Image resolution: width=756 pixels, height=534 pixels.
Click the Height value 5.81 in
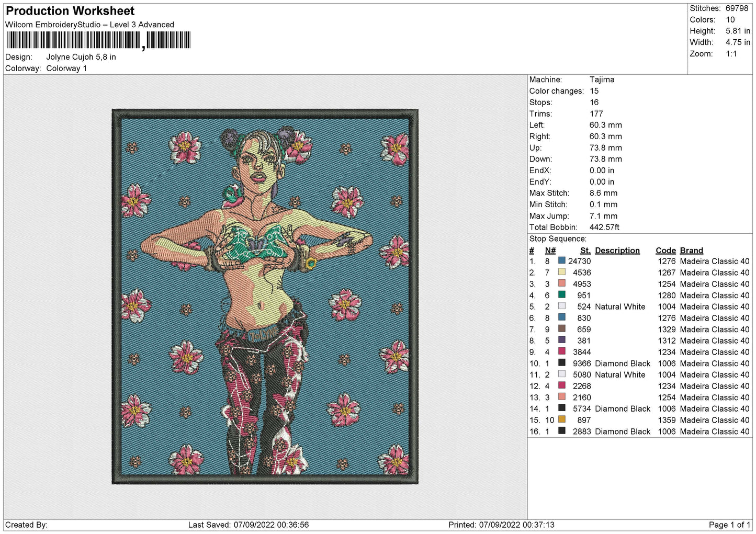point(738,31)
